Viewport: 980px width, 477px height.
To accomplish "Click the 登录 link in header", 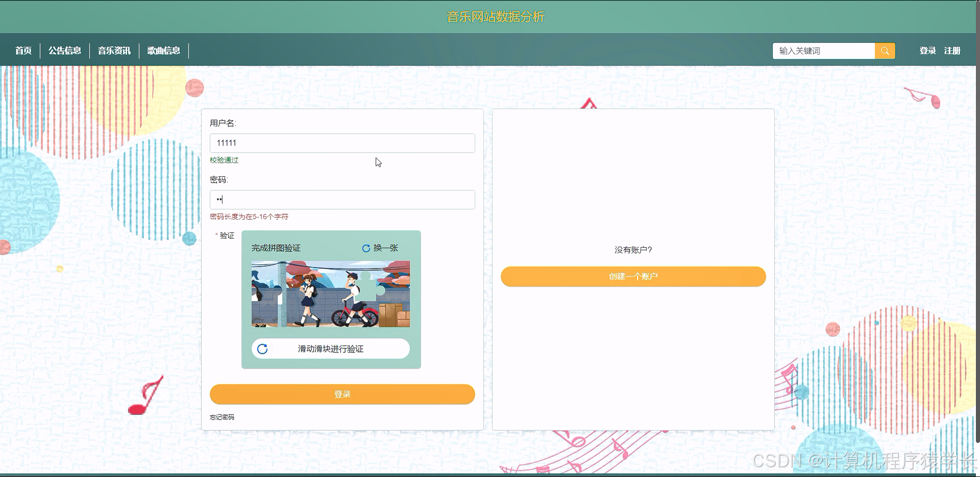I will tap(927, 51).
